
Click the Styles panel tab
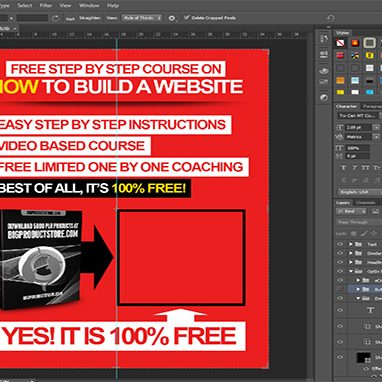point(342,33)
